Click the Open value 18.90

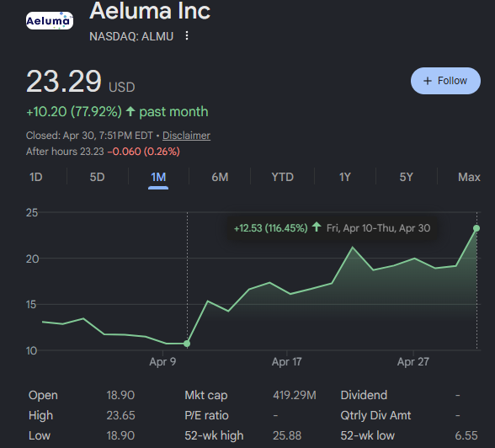(120, 395)
